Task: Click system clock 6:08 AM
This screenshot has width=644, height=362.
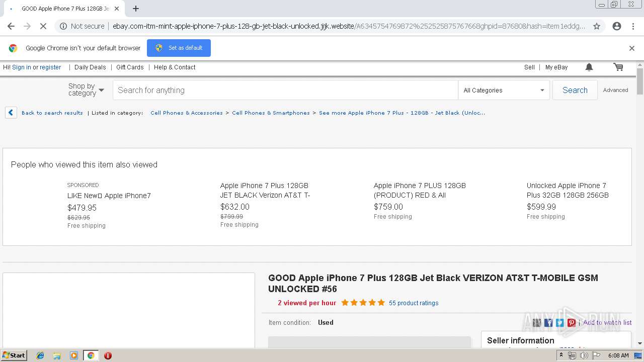Action: pos(618,355)
